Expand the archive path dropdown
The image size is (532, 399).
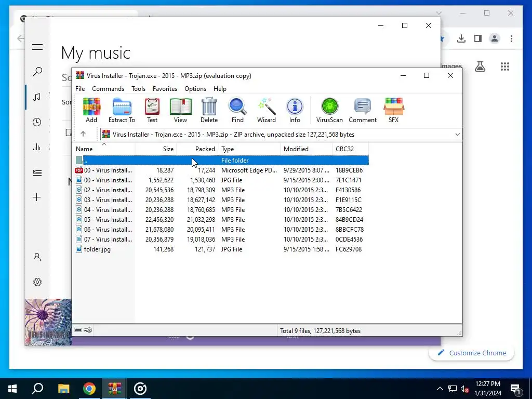[x=457, y=135]
